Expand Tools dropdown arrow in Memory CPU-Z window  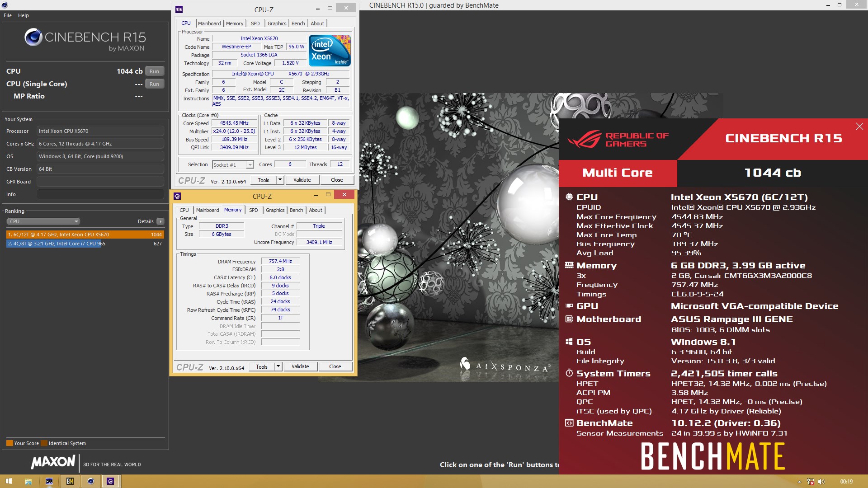[278, 366]
